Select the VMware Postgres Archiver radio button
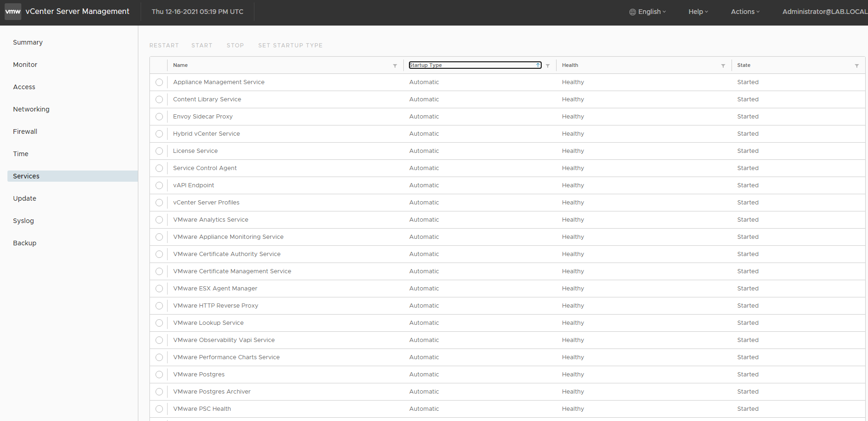 pyautogui.click(x=159, y=392)
